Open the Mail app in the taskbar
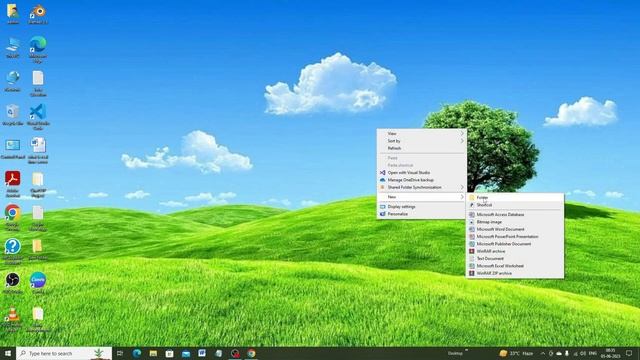The height and width of the screenshot is (360, 640). click(186, 353)
